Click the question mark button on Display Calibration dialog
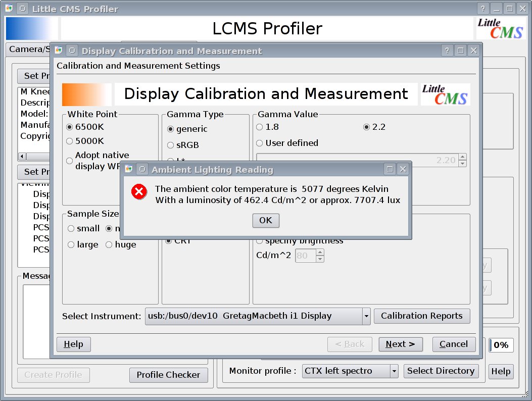This screenshot has height=401, width=532. click(447, 51)
